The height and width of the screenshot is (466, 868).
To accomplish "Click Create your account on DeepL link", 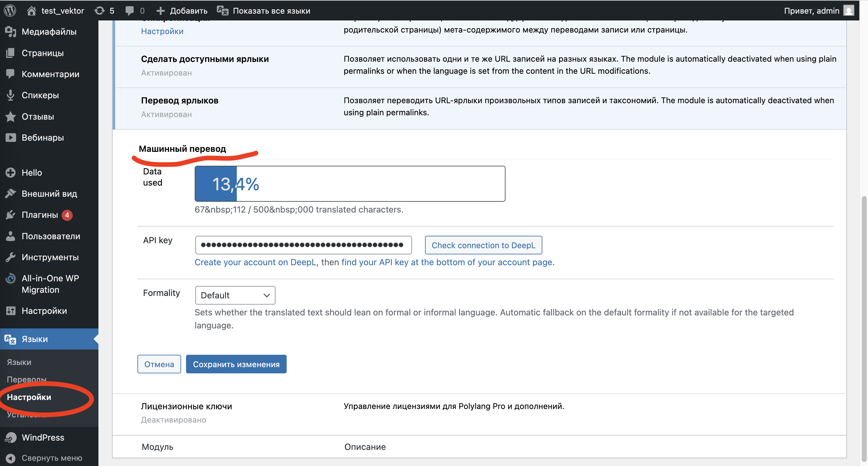I will pos(255,262).
